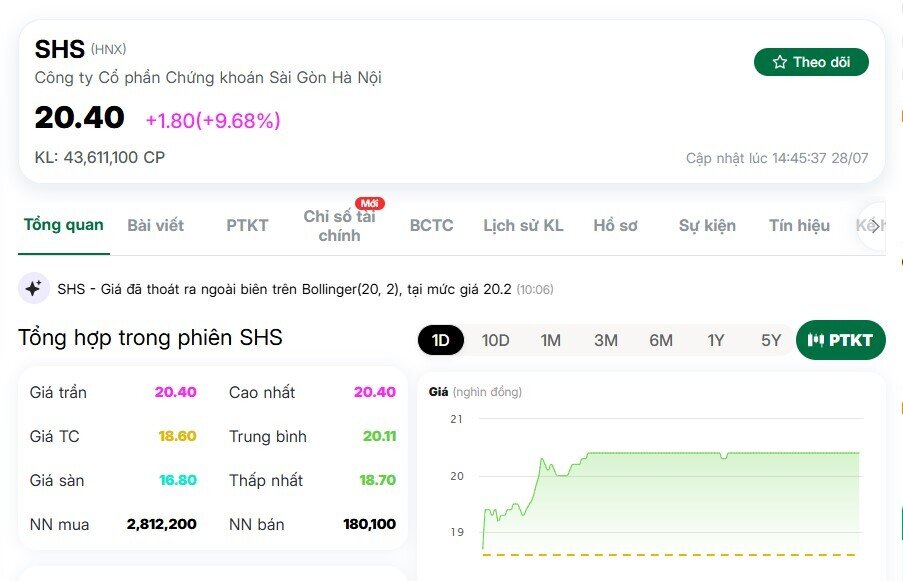Select the 5Y chart range
Image resolution: width=903 pixels, height=581 pixels.
pyautogui.click(x=771, y=340)
